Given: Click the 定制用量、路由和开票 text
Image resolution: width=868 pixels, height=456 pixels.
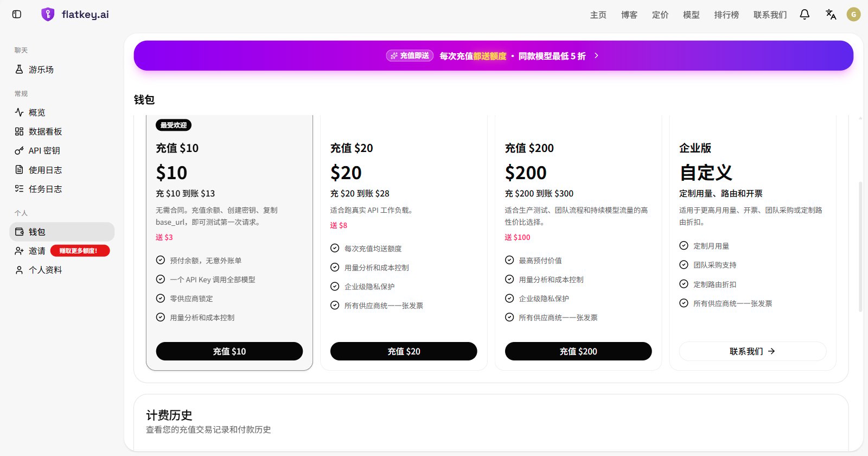Looking at the screenshot, I should (x=721, y=193).
